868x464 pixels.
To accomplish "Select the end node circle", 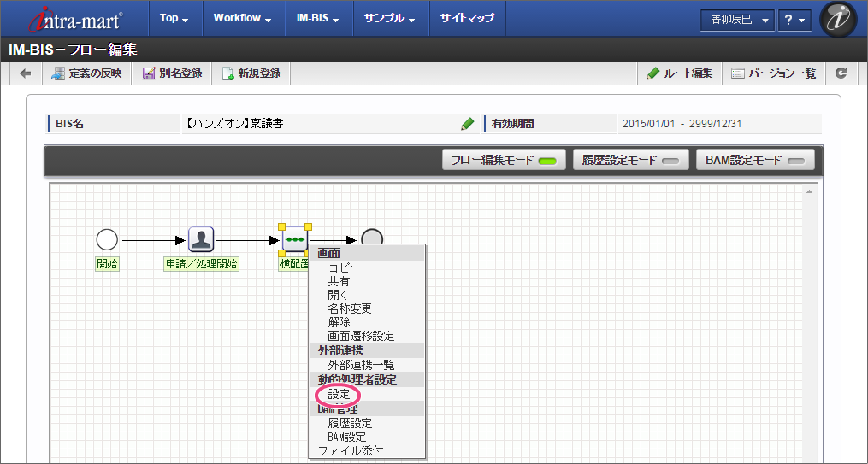I will (372, 238).
